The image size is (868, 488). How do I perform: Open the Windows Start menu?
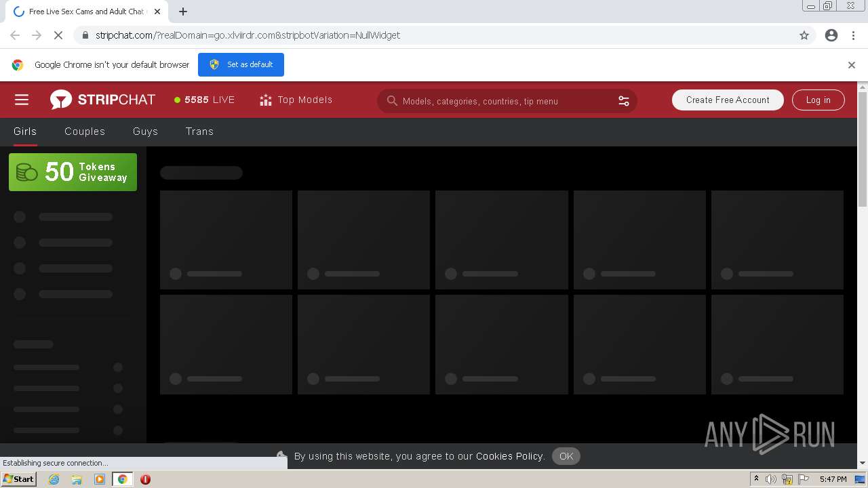tap(18, 479)
